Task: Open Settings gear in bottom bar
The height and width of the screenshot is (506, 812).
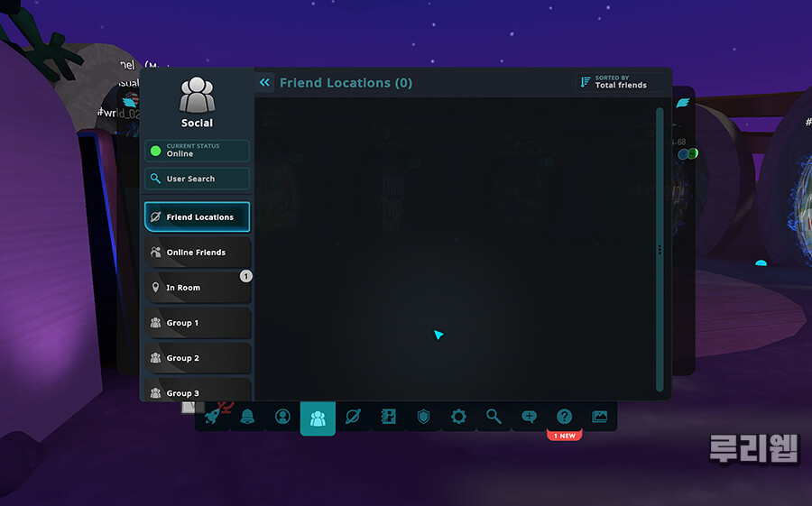Action: click(458, 417)
